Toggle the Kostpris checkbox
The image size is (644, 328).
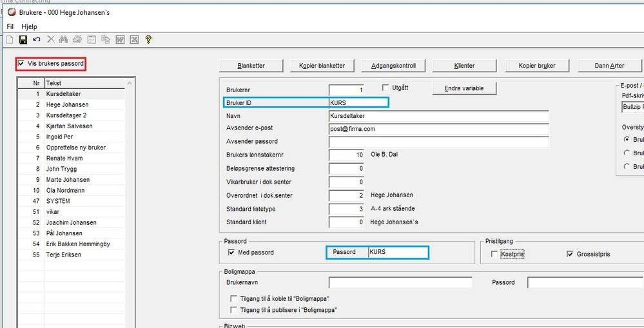[x=494, y=254]
